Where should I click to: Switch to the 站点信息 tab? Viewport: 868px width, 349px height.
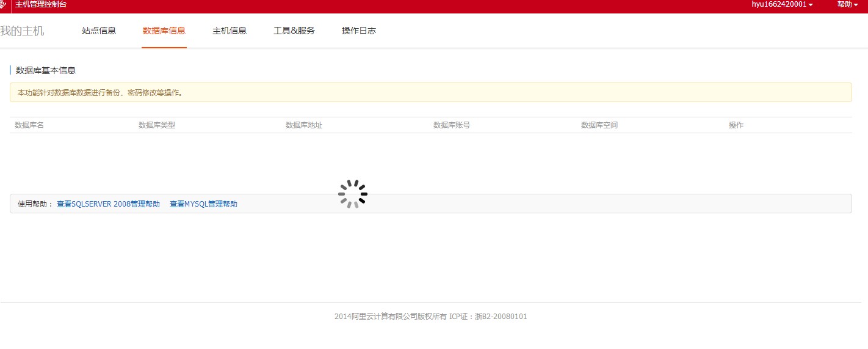coord(99,31)
